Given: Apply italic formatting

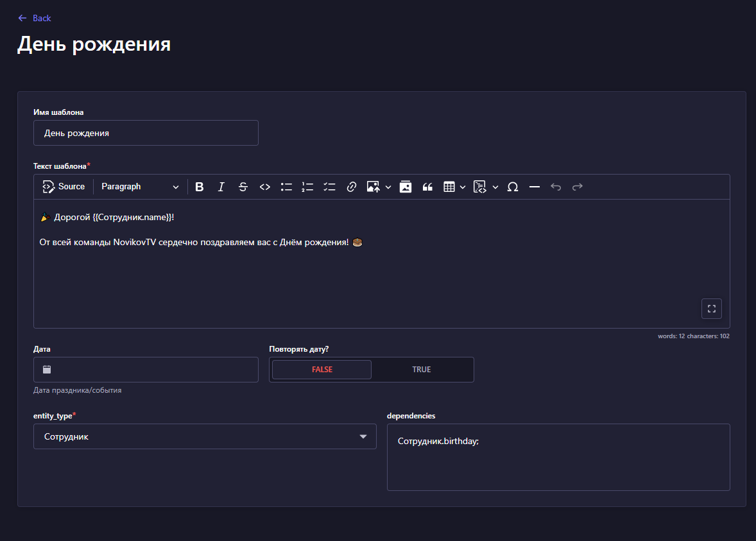Looking at the screenshot, I should click(221, 187).
